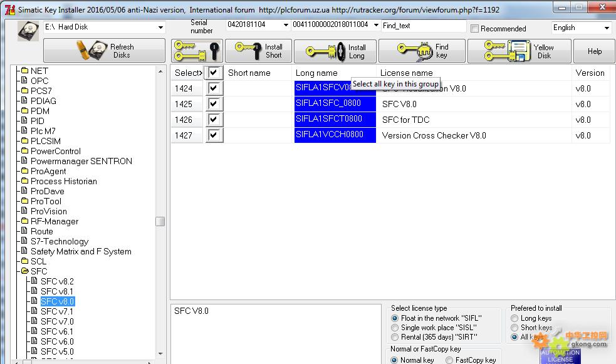Click the Short name column header
Image resolution: width=616 pixels, height=364 pixels.
pyautogui.click(x=258, y=73)
